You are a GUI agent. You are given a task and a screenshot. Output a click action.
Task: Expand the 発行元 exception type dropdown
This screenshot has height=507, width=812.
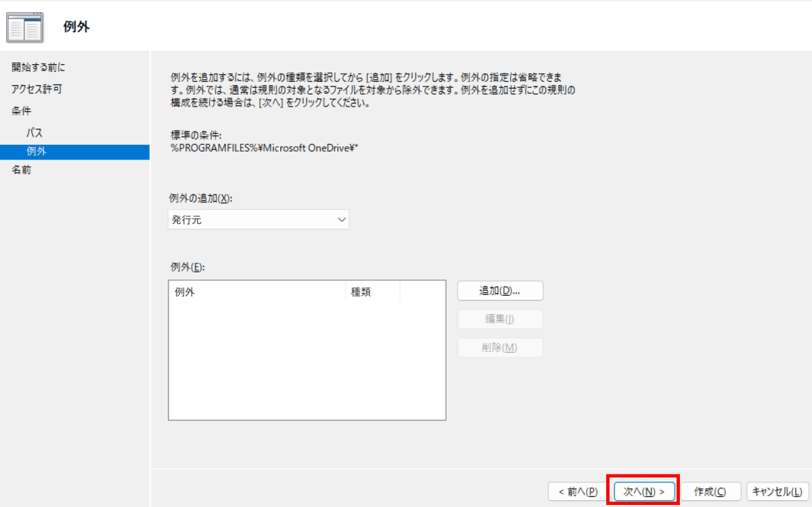click(x=258, y=219)
